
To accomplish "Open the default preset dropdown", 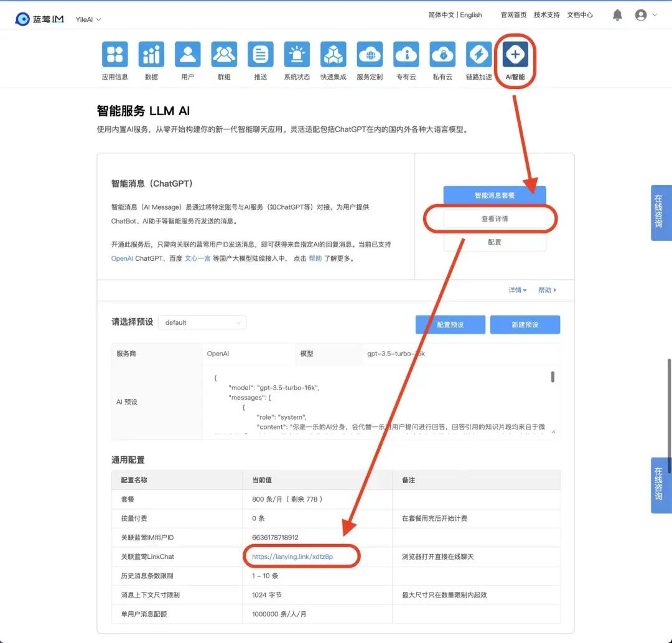I will pos(202,322).
